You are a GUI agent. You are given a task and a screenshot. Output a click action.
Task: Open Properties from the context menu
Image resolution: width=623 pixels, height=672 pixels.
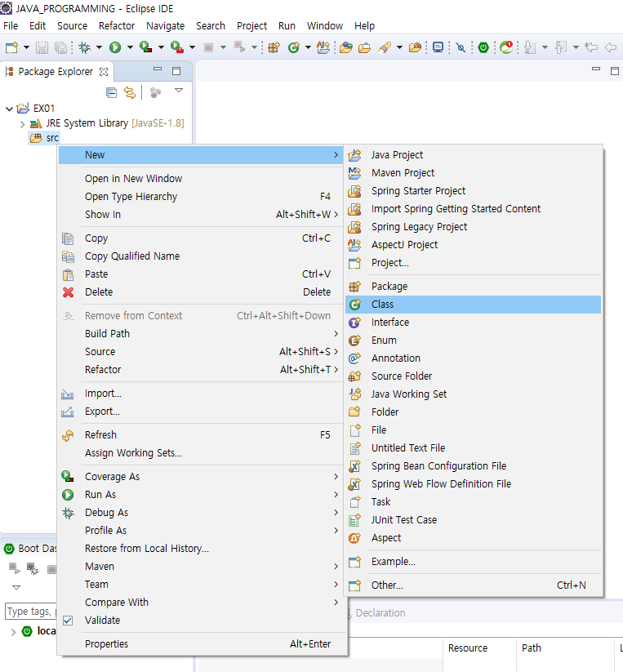coord(202,644)
